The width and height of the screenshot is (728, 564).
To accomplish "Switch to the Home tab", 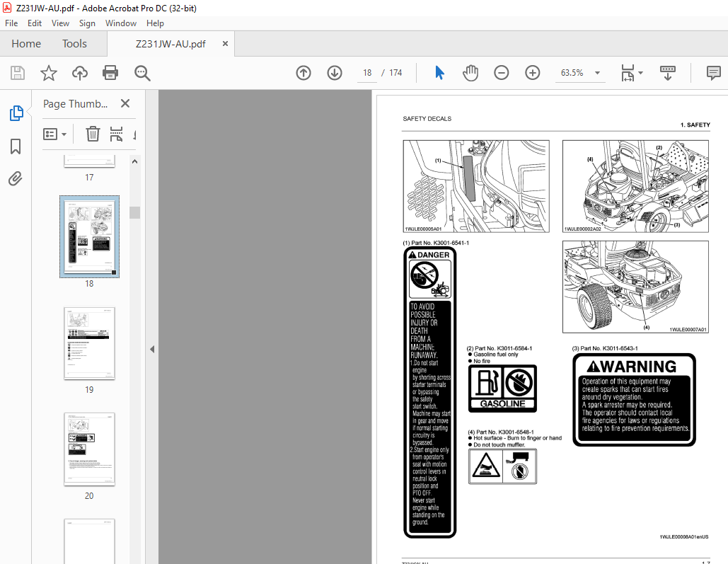I will click(26, 44).
